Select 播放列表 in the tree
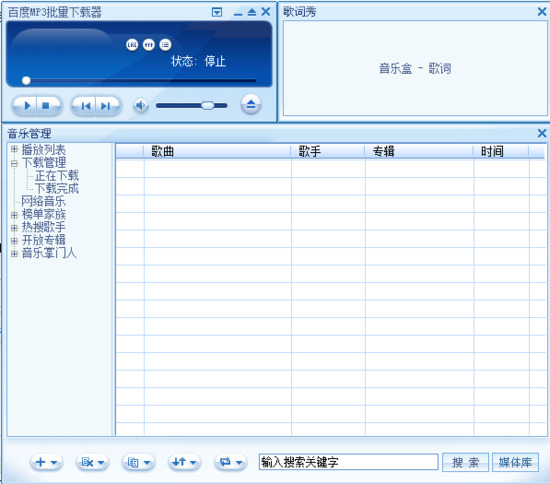The width and height of the screenshot is (550, 484). [x=43, y=150]
